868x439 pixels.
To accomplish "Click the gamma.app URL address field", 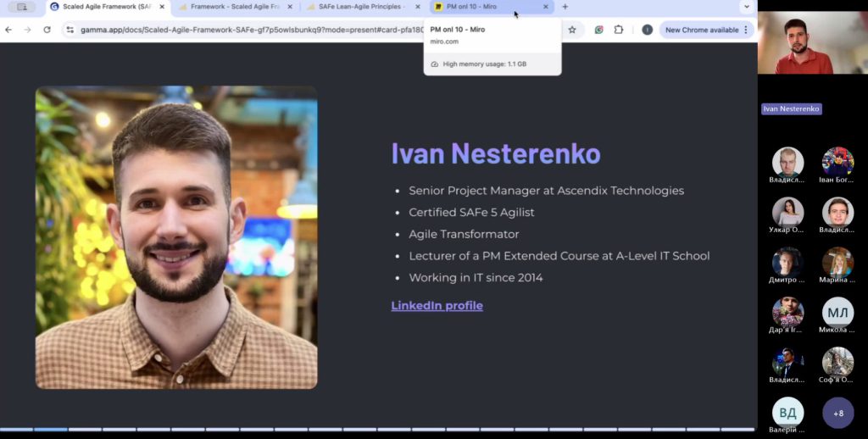I will (254, 30).
